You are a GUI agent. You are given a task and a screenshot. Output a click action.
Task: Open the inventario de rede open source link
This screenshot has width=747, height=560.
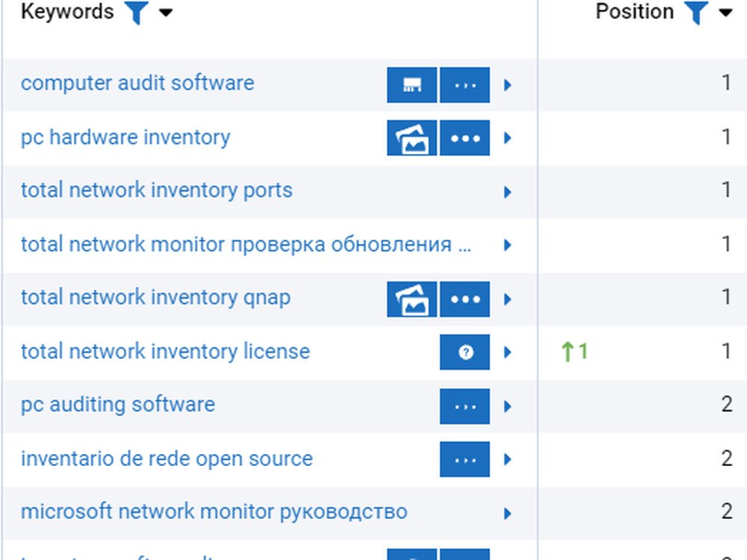167,458
